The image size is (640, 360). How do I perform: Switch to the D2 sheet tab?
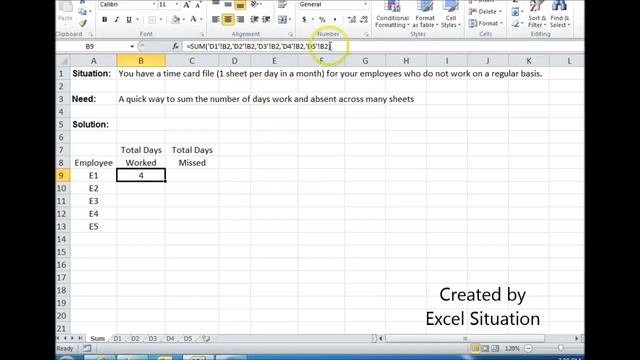135,338
